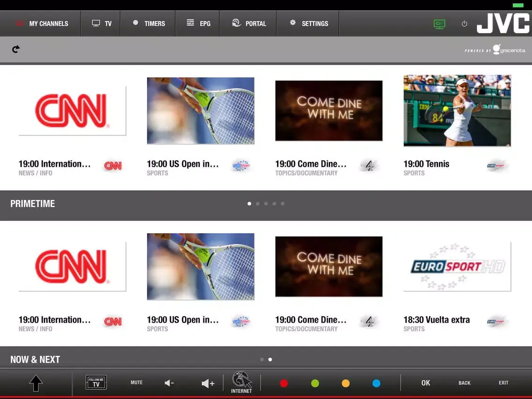Click the up arrow icon in bottom bar
The height and width of the screenshot is (399, 532).
point(36,383)
